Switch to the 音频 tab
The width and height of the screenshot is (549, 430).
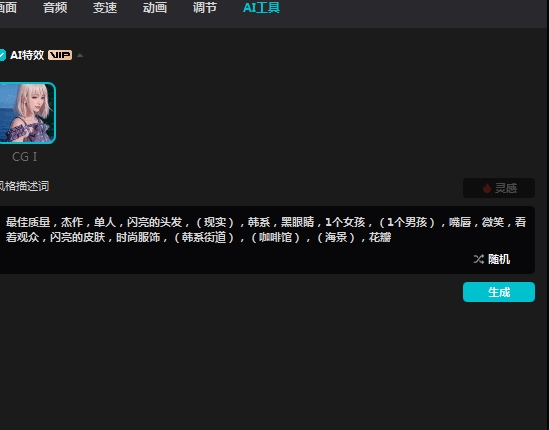click(x=55, y=7)
